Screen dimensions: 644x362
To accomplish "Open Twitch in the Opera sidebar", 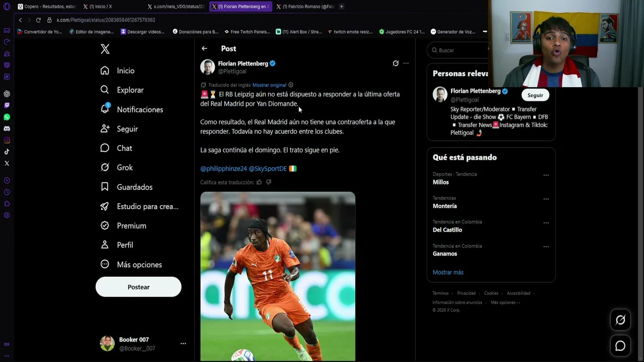I will coord(7,106).
